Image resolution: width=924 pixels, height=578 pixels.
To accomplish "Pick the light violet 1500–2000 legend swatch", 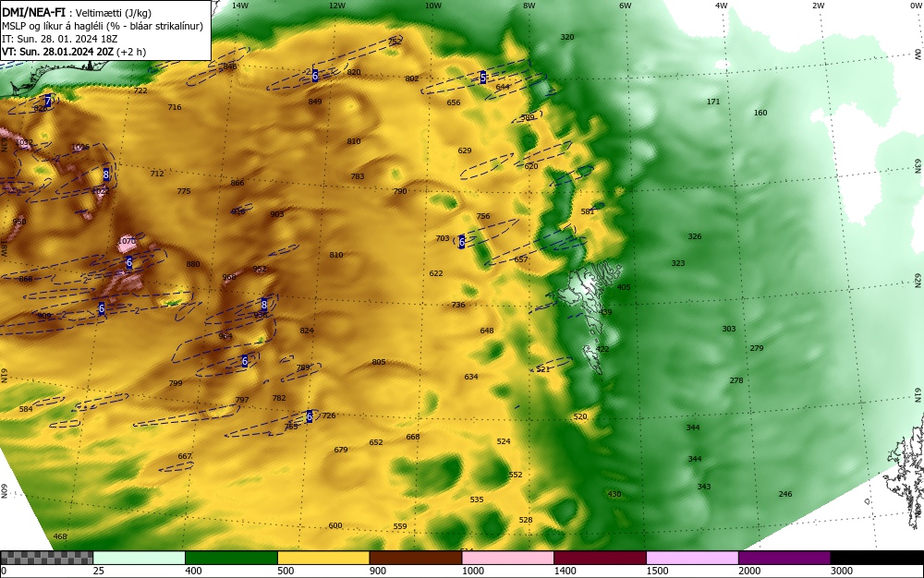I will 692,558.
